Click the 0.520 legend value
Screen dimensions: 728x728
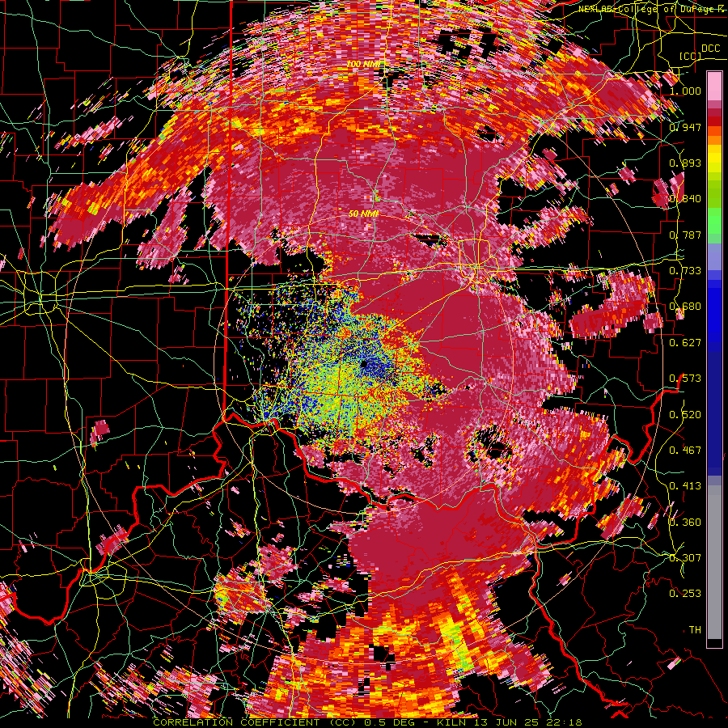click(685, 415)
